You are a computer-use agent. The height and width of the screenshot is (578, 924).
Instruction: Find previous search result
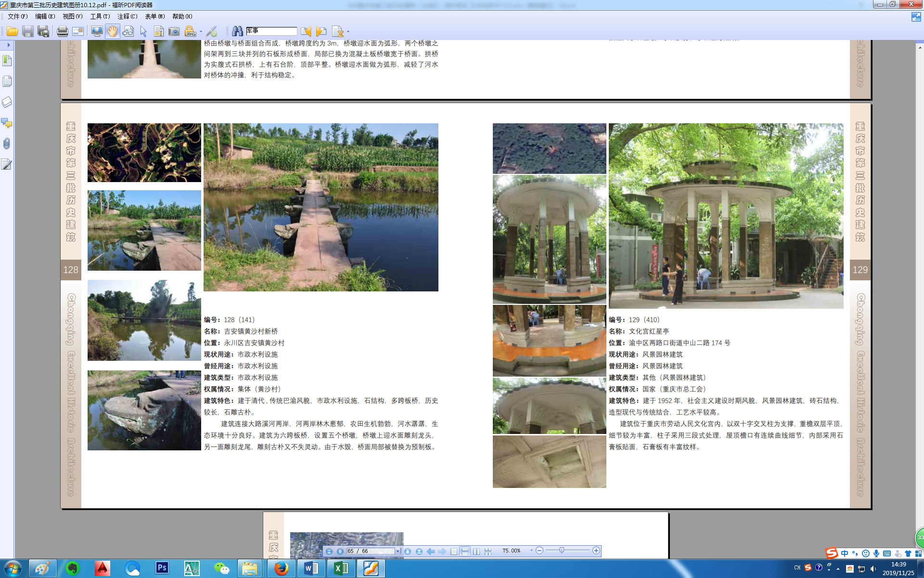pyautogui.click(x=306, y=31)
